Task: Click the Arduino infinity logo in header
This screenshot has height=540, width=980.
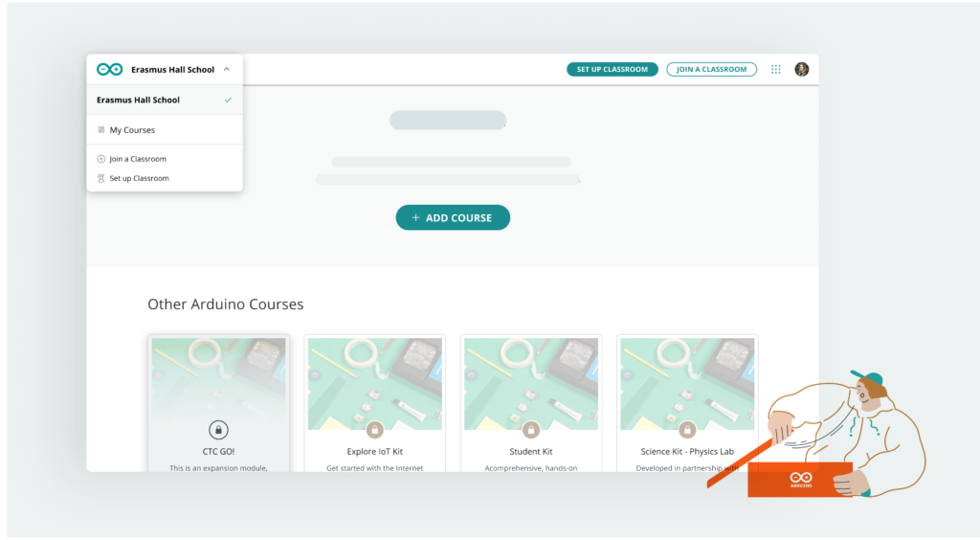Action: tap(110, 69)
